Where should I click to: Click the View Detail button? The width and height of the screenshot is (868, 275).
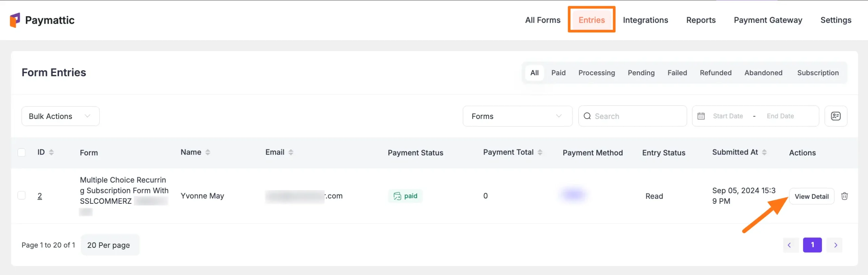coord(812,196)
